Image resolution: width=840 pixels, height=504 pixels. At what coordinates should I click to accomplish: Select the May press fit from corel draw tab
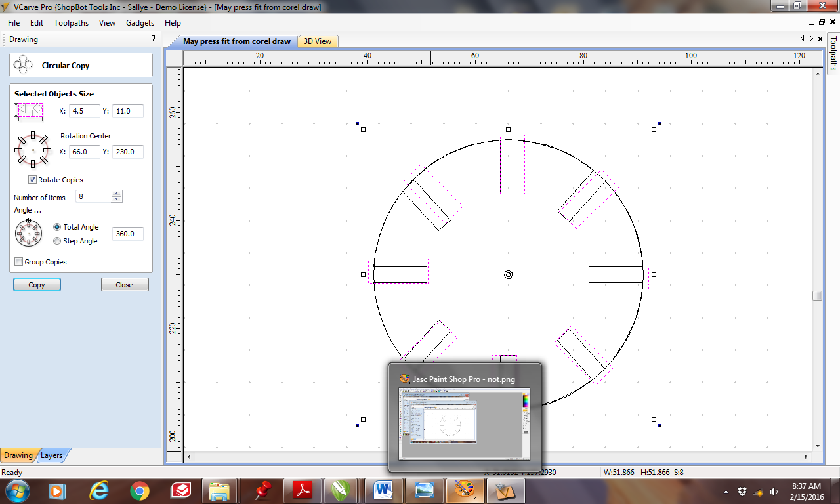point(236,41)
